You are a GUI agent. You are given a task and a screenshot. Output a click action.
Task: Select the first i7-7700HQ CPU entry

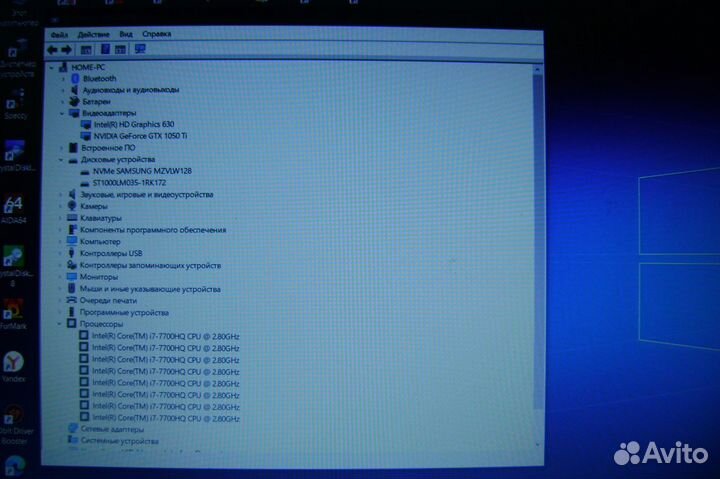tap(165, 336)
